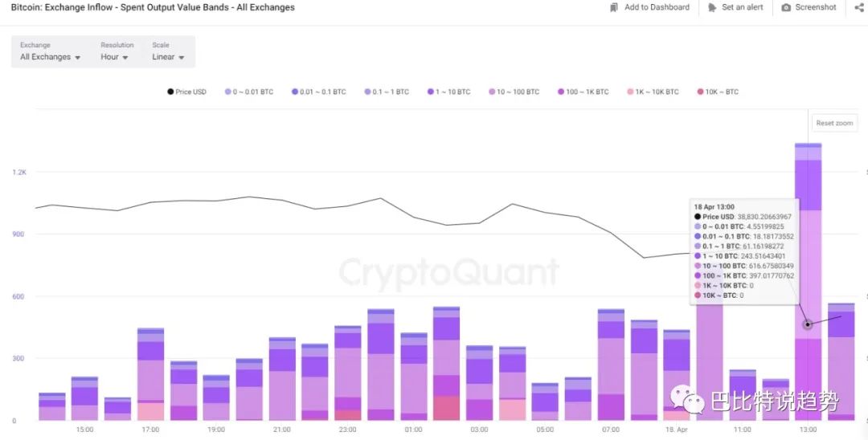Open the Resolution Hour dropdown
The height and width of the screenshot is (440, 868).
(114, 57)
